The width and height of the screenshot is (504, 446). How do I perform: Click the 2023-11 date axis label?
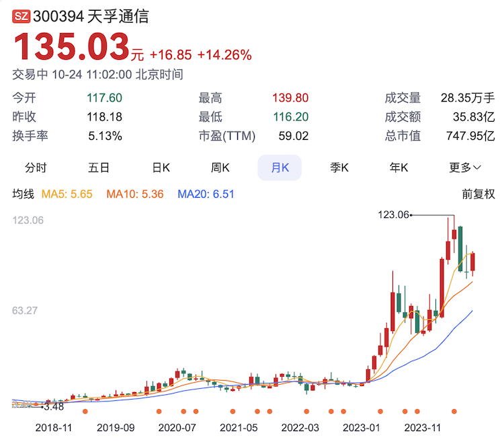click(x=423, y=428)
